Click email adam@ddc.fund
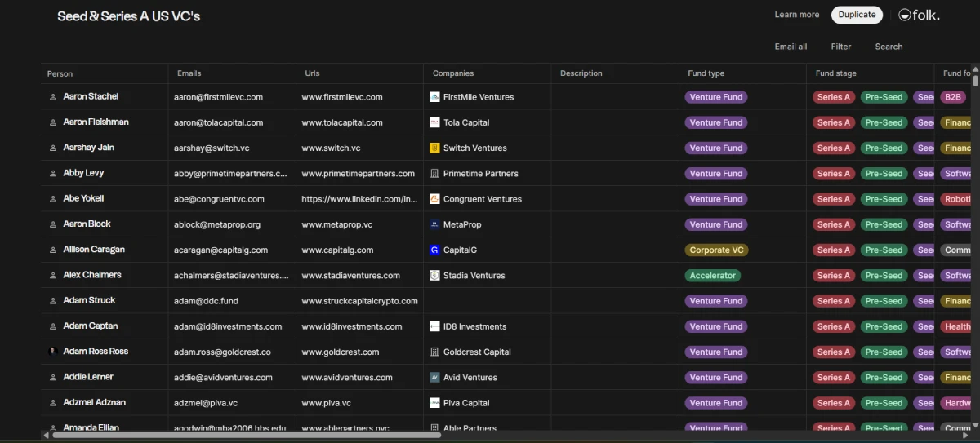The height and width of the screenshot is (443, 980). point(206,301)
